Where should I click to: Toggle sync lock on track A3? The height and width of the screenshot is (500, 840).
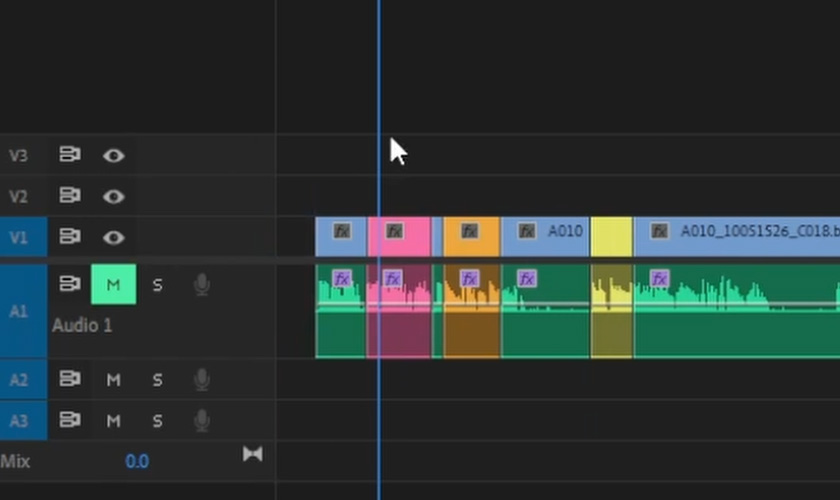[x=70, y=420]
